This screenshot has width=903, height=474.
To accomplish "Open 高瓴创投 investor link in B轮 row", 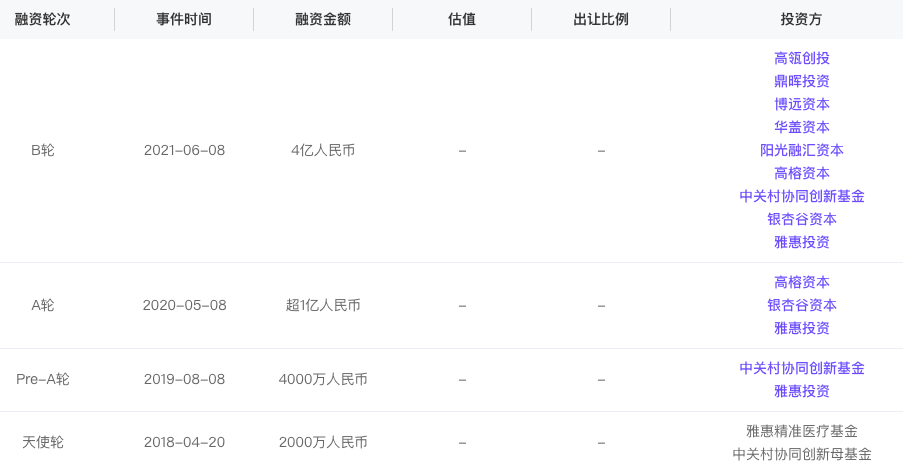I will [x=801, y=58].
